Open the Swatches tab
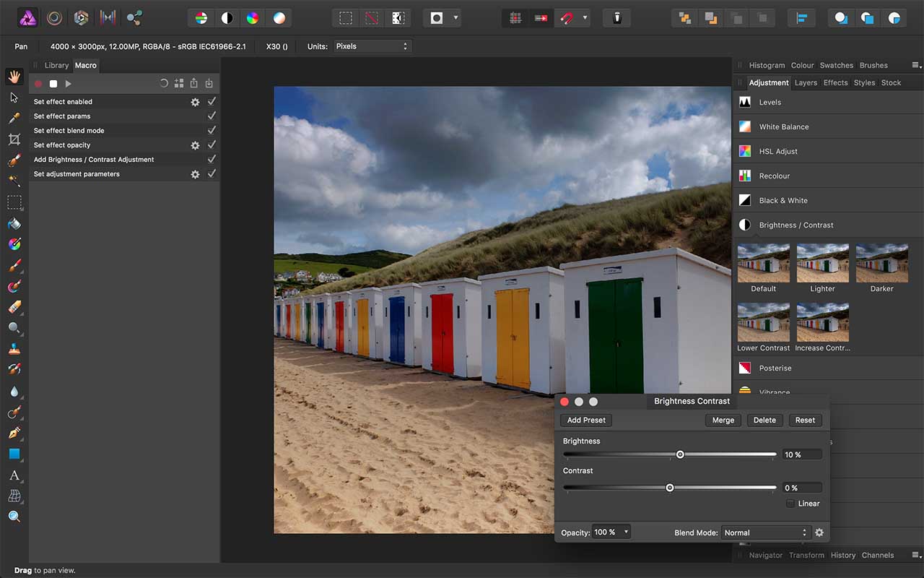Screen dimensions: 924x578 point(837,65)
